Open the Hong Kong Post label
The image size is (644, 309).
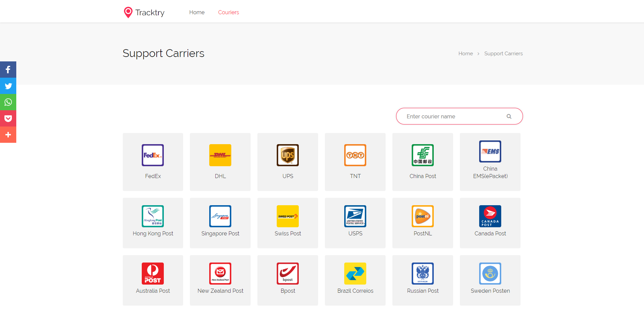153,233
